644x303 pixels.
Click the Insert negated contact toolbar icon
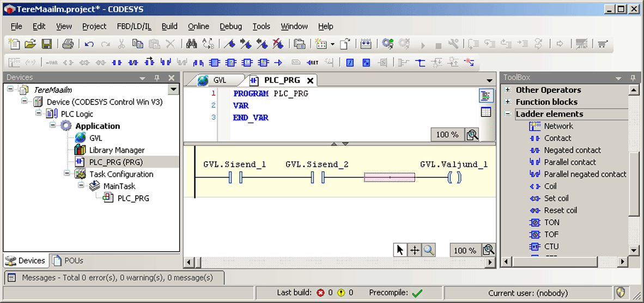point(133,63)
